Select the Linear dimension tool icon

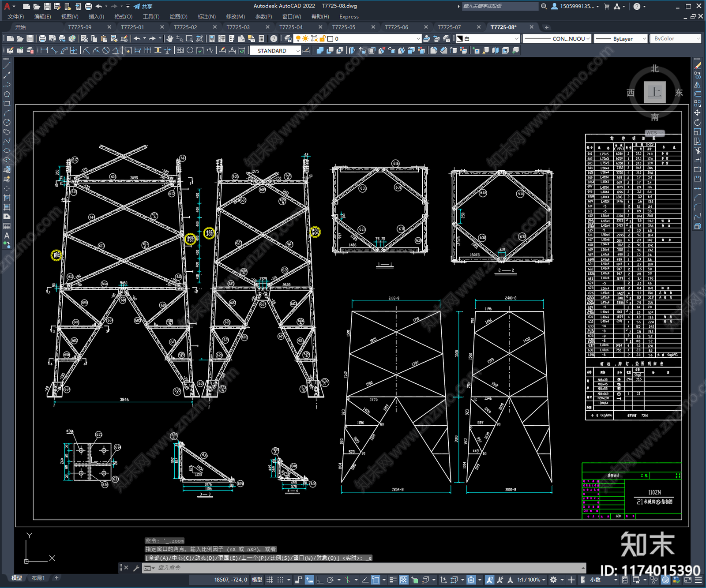(44, 50)
